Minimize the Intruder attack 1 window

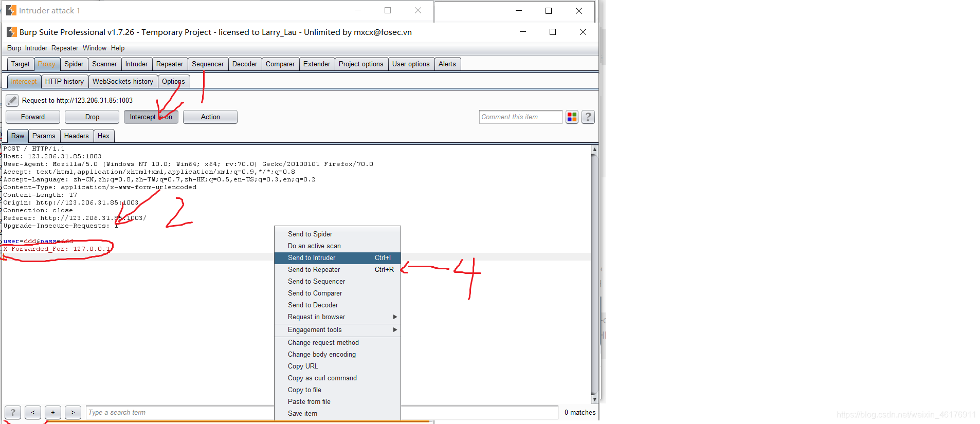click(358, 10)
